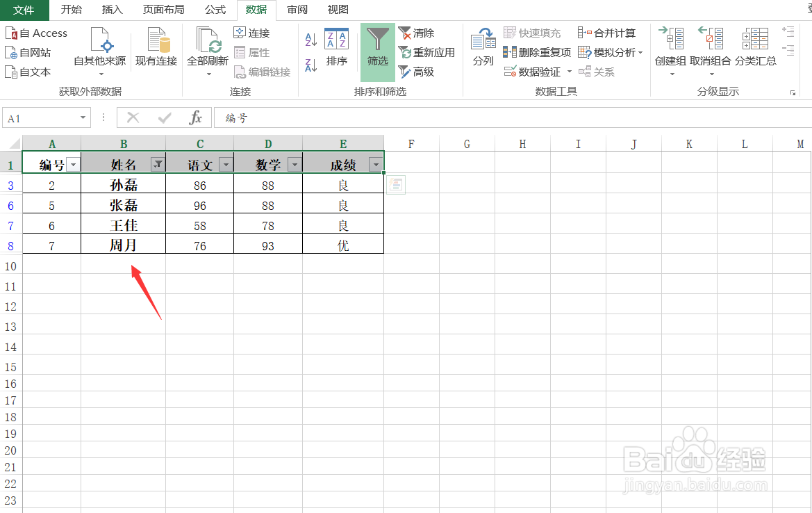812x513 pixels.
Task: Click the 排序 Sort icon
Action: (x=336, y=49)
